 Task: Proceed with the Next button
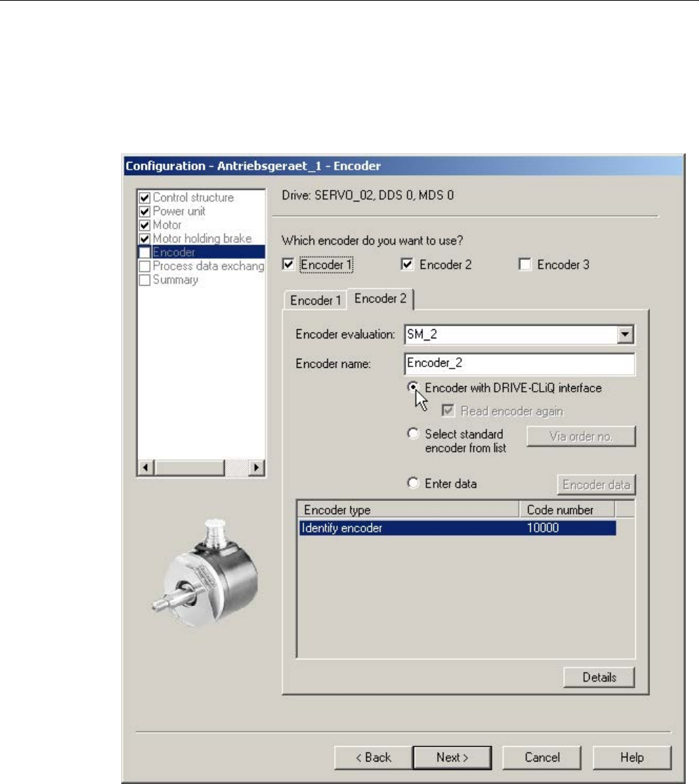coord(452,757)
